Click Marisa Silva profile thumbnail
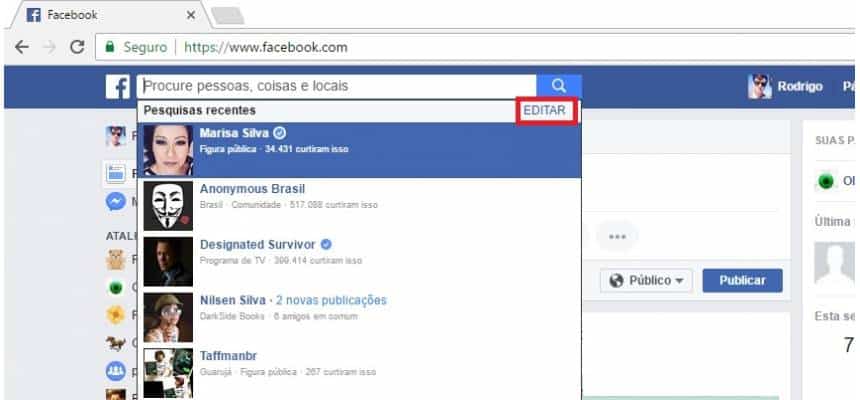The height and width of the screenshot is (400, 860). click(168, 150)
